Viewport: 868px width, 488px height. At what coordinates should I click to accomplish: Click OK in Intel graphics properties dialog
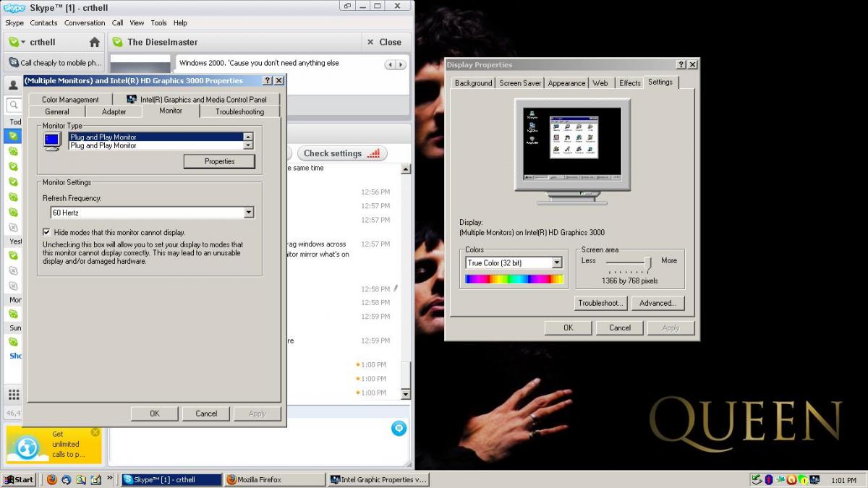[154, 414]
